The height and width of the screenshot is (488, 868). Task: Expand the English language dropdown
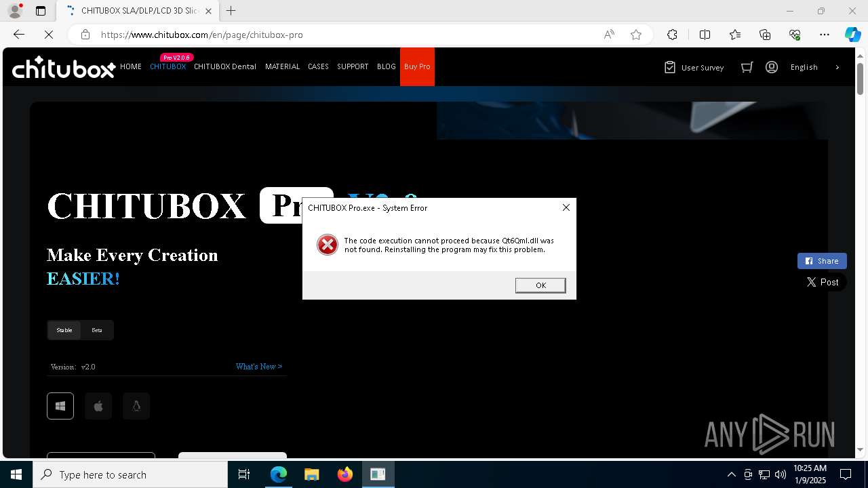tap(815, 67)
